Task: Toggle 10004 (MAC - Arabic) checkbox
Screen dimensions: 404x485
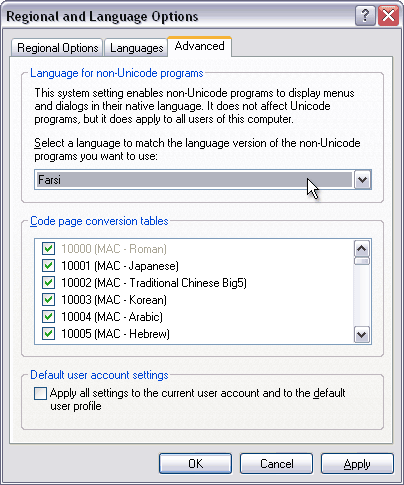Action: point(48,316)
